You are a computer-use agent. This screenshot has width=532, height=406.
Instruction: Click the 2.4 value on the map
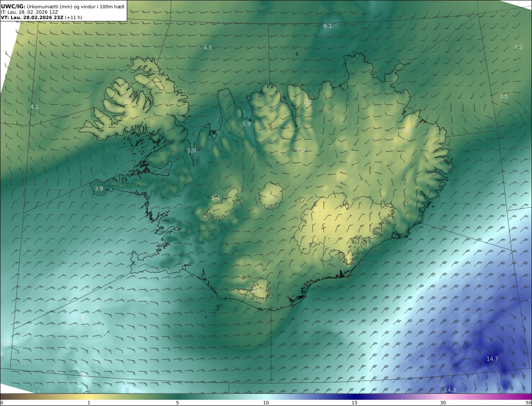point(216,198)
